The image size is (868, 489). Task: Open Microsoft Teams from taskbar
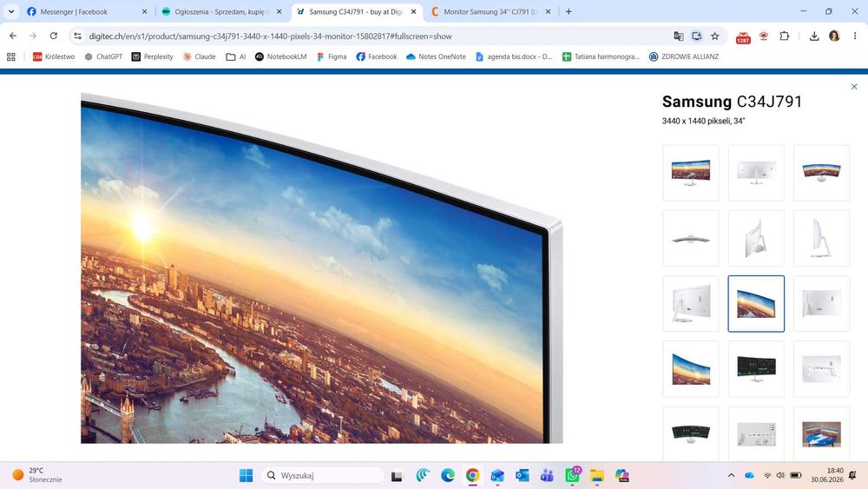[547, 475]
